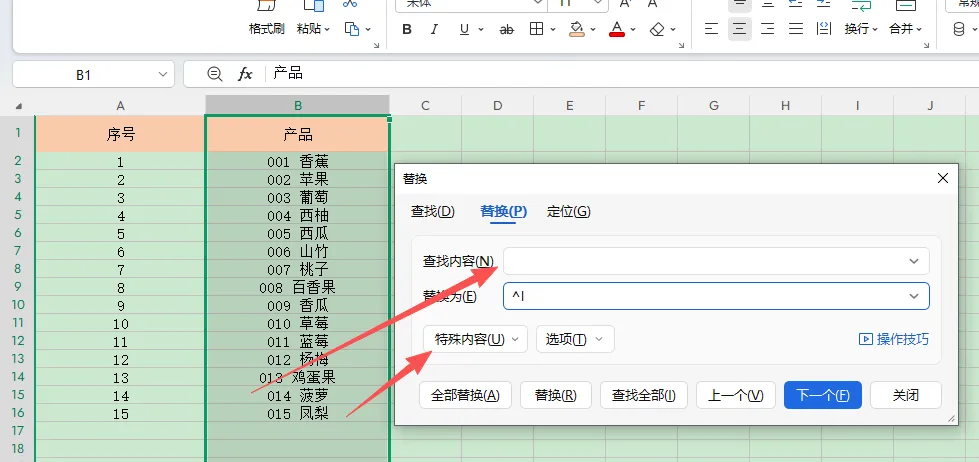The image size is (979, 462).
Task: Open the fill color dropdown arrow
Action: click(x=593, y=29)
